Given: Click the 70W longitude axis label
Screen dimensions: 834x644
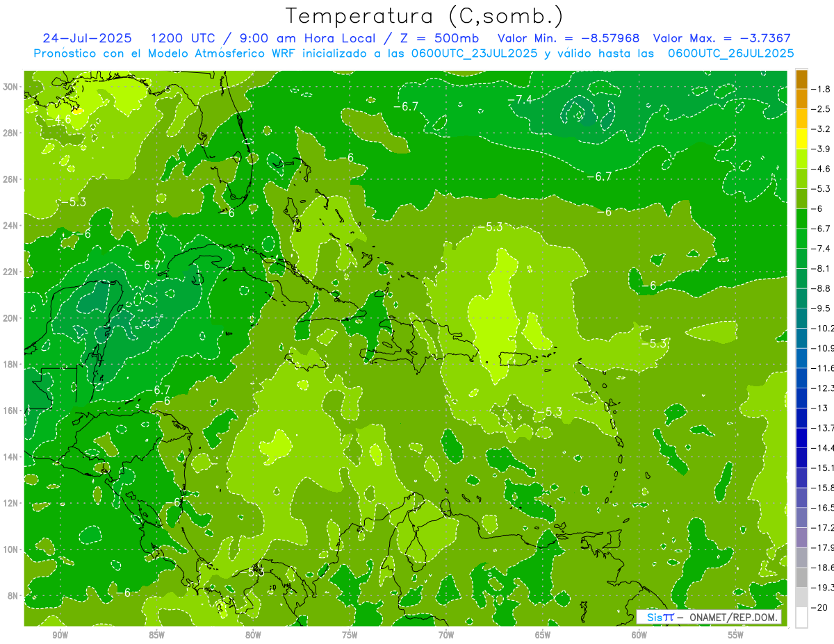Looking at the screenshot, I should (x=446, y=635).
